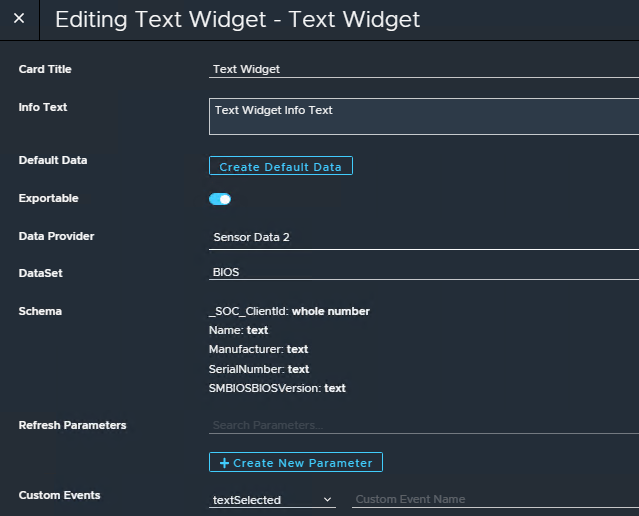The height and width of the screenshot is (516, 639).
Task: Close the Editing Text Widget panel
Action: [19, 18]
